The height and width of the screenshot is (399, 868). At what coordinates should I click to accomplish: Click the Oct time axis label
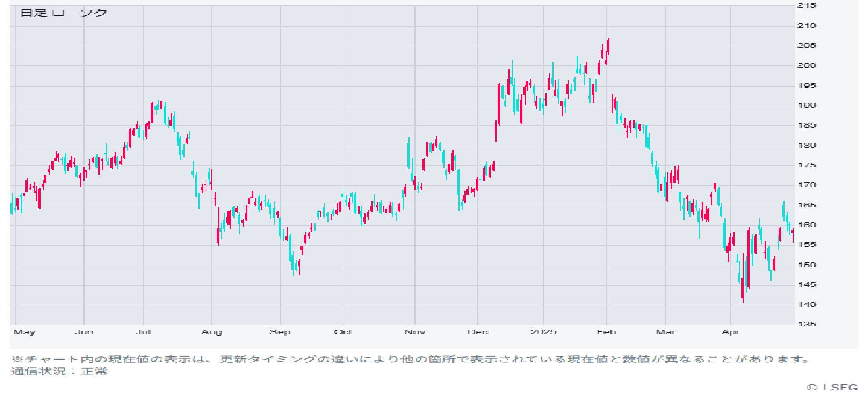coord(343,332)
